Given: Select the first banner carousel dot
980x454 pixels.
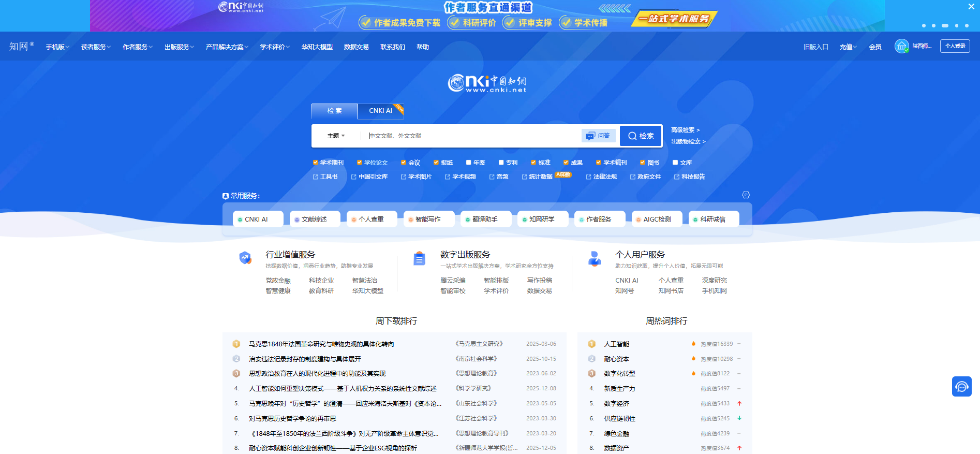Looking at the screenshot, I should [924, 25].
